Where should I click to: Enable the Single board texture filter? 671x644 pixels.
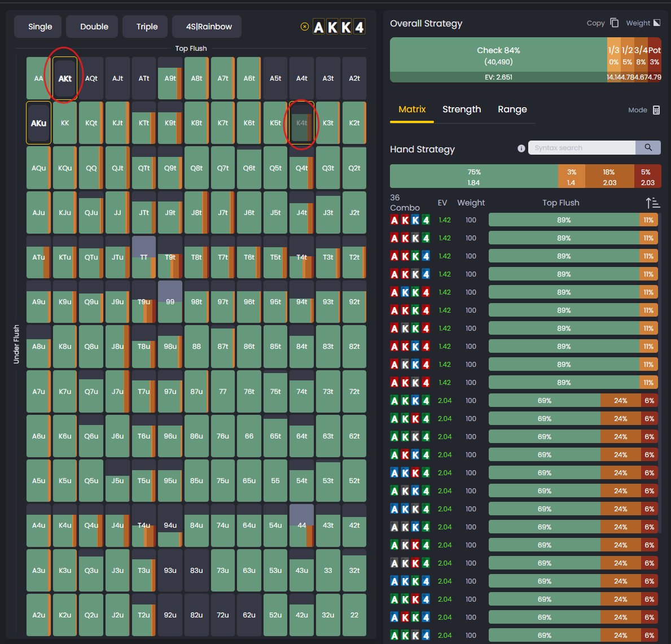coord(37,27)
